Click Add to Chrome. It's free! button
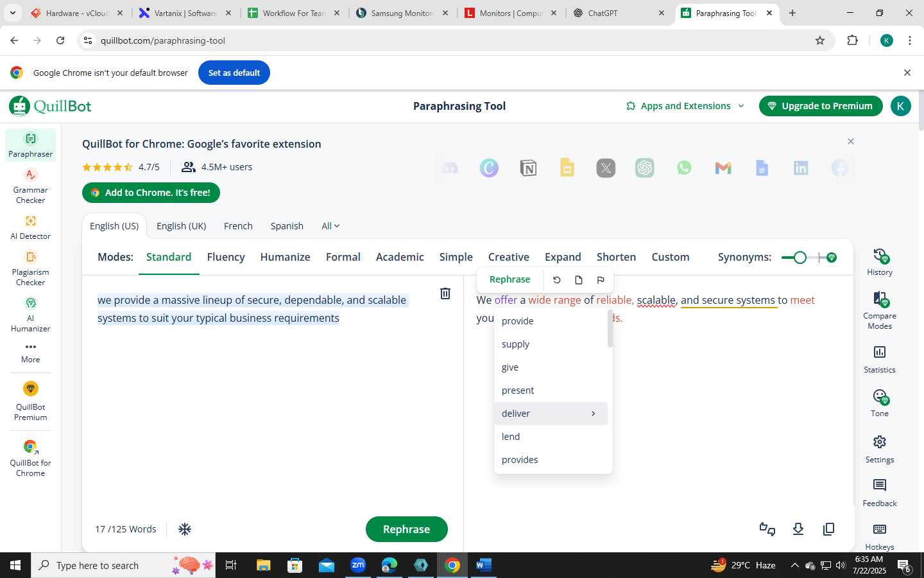 [151, 193]
